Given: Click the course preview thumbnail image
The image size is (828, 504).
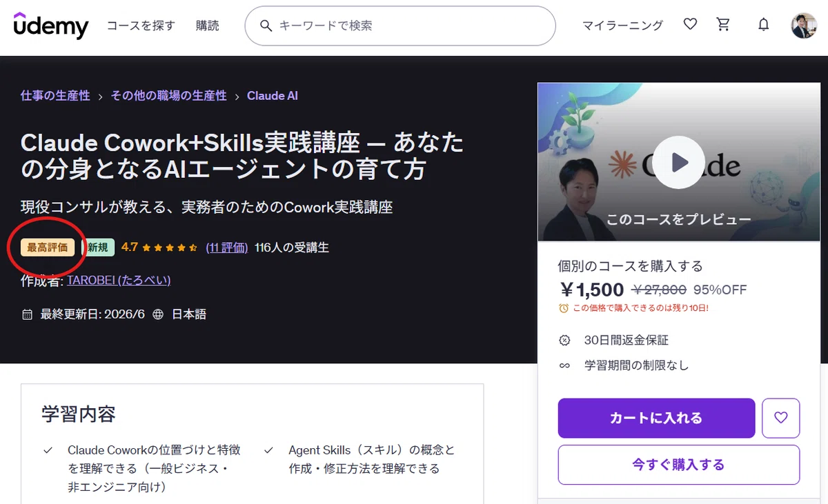Looking at the screenshot, I should tap(679, 162).
